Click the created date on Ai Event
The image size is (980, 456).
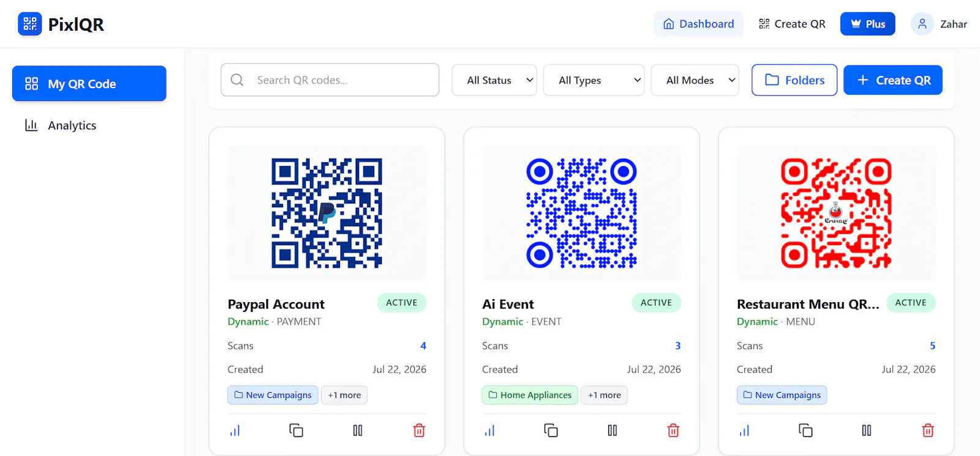654,370
